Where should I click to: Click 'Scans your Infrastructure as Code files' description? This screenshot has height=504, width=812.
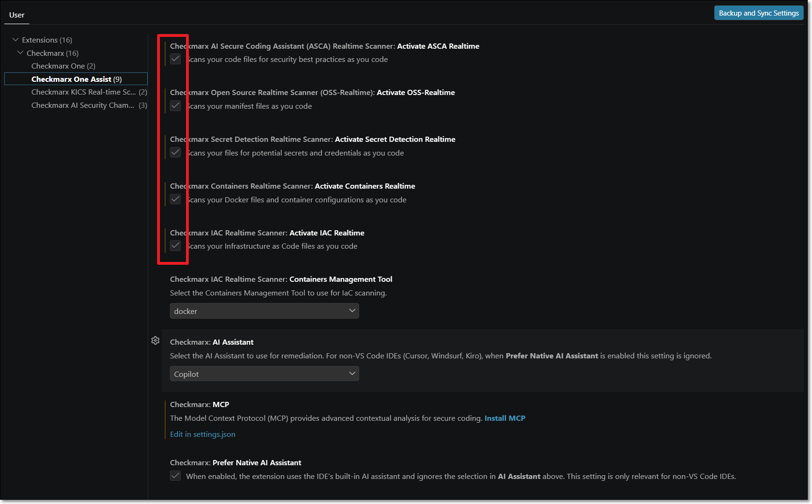point(272,246)
